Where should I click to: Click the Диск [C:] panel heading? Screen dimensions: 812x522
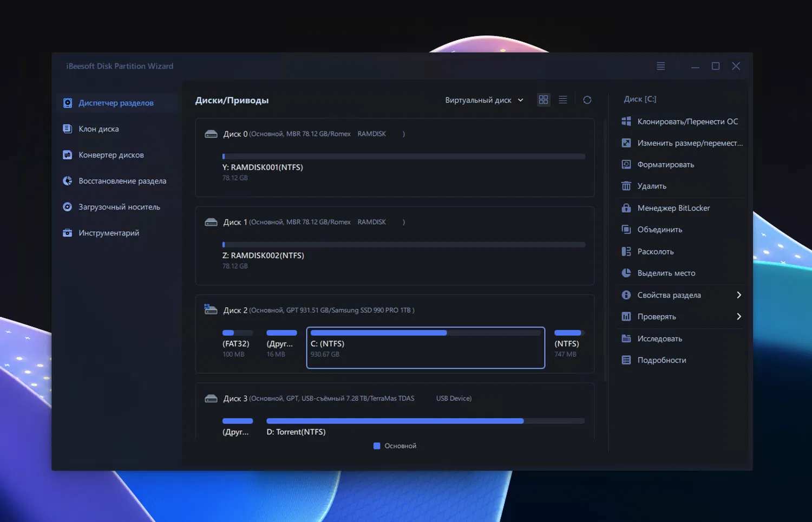pyautogui.click(x=640, y=99)
